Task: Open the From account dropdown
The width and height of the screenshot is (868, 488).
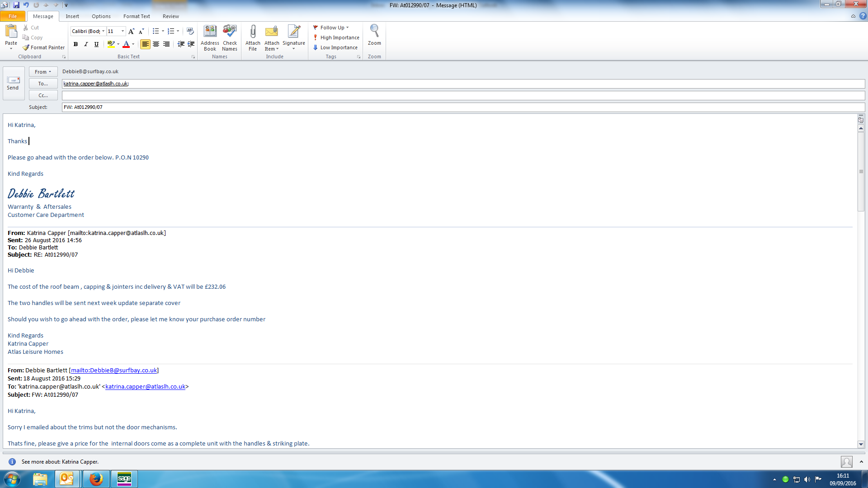Action: pos(43,72)
